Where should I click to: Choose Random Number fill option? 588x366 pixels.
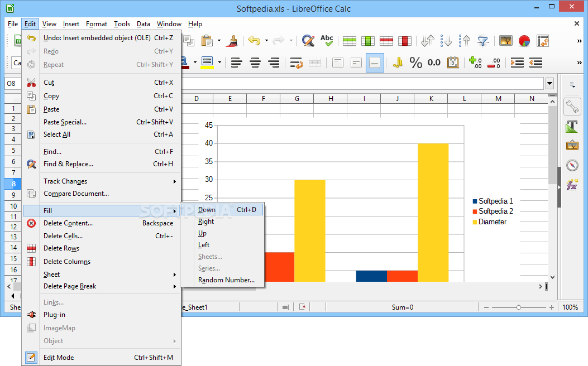click(222, 280)
